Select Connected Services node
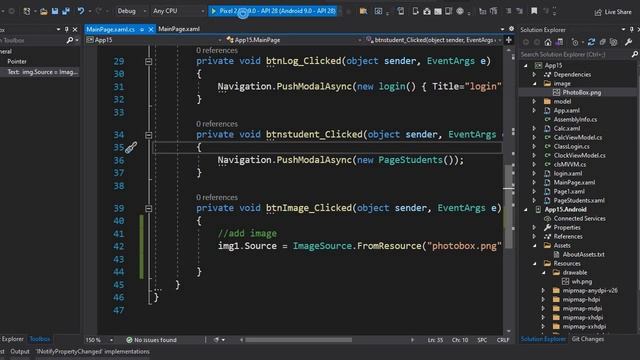 pyautogui.click(x=579, y=218)
